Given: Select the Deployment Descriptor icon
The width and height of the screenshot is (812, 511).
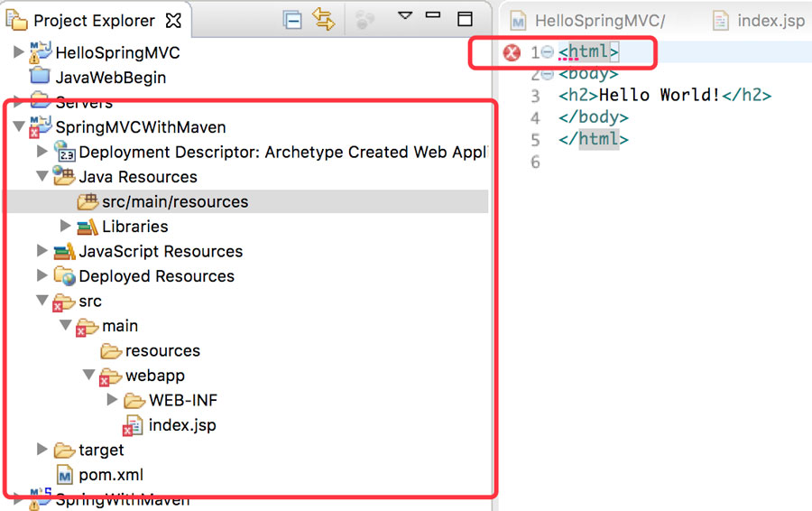Looking at the screenshot, I should 64,153.
